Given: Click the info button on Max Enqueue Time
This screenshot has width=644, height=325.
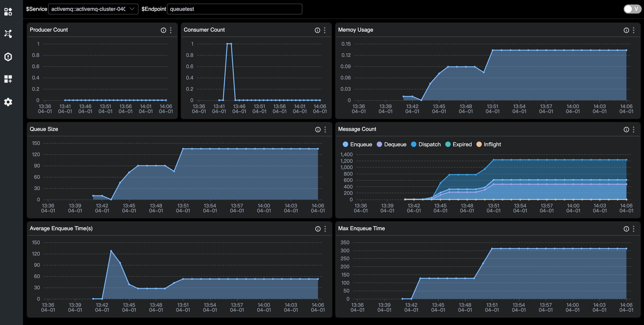Looking at the screenshot, I should pyautogui.click(x=626, y=229).
